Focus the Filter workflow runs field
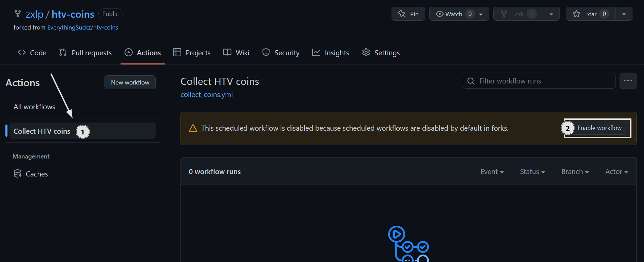Viewport: 644px width, 262px height. pyautogui.click(x=539, y=81)
